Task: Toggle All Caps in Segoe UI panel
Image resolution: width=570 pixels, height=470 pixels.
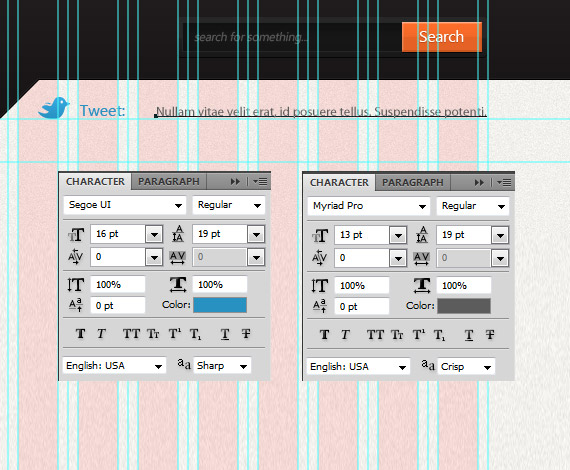Action: click(131, 334)
